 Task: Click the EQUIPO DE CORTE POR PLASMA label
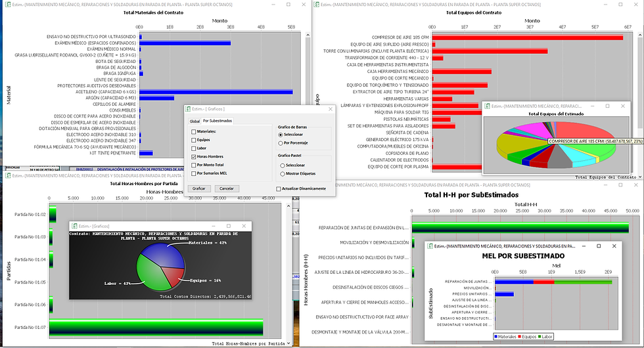[x=398, y=167]
